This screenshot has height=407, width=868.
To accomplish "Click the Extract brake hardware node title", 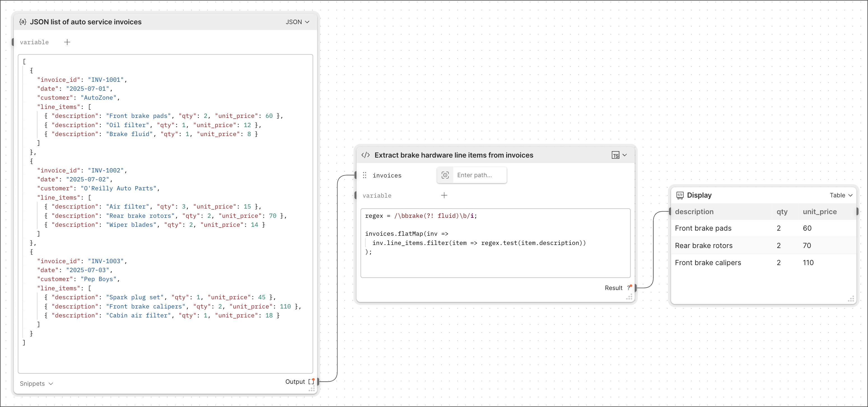I will click(454, 155).
